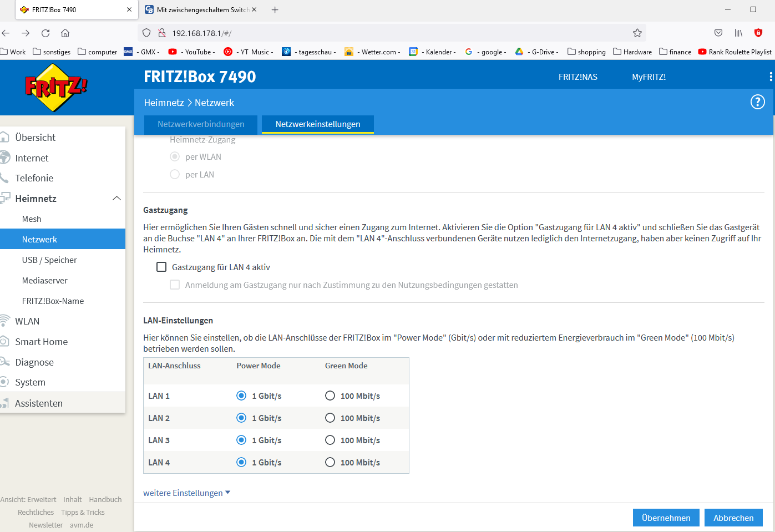Open the Pocket save icon
Viewport: 775px width, 532px height.
tap(718, 33)
